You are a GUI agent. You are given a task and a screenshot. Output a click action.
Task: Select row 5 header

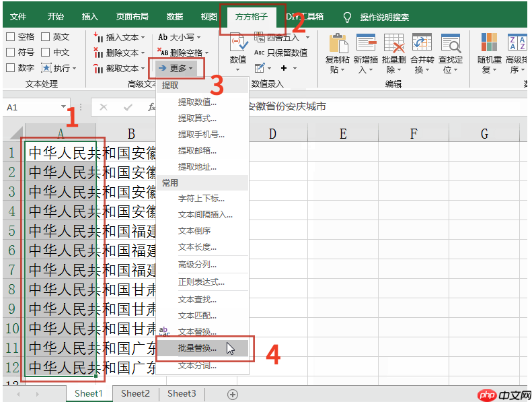[x=12, y=231]
